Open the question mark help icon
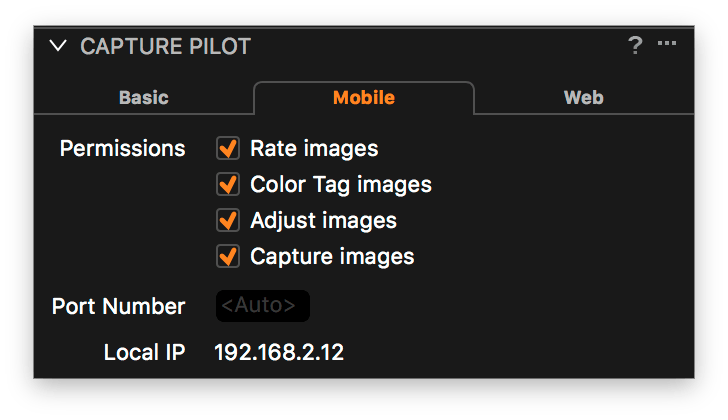The height and width of the screenshot is (420, 728). (x=635, y=45)
